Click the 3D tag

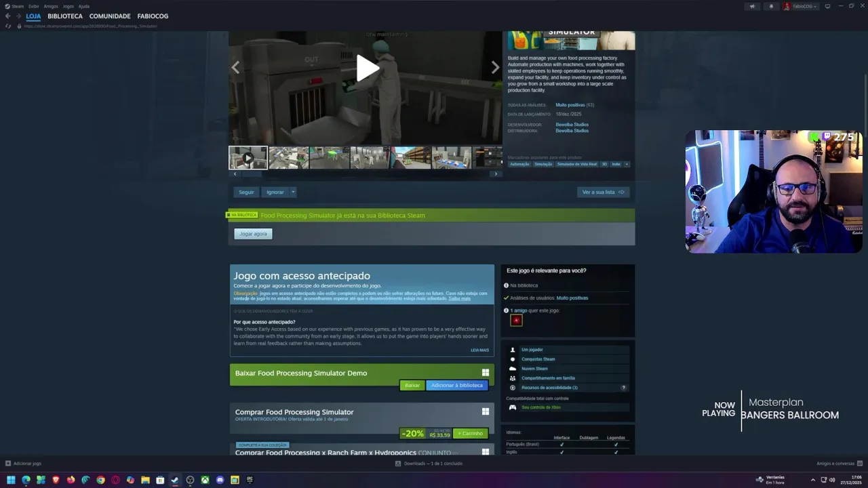[604, 164]
